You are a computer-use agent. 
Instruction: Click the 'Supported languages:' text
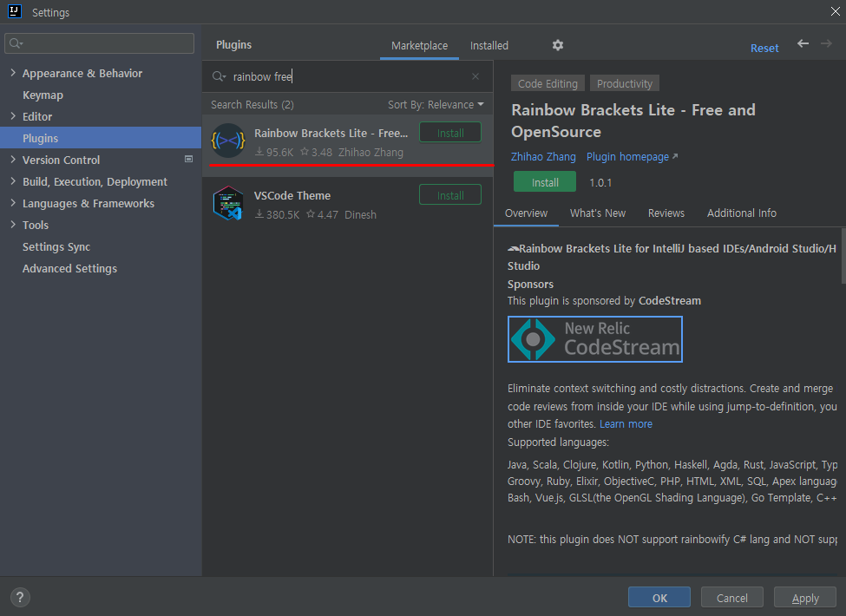(558, 442)
